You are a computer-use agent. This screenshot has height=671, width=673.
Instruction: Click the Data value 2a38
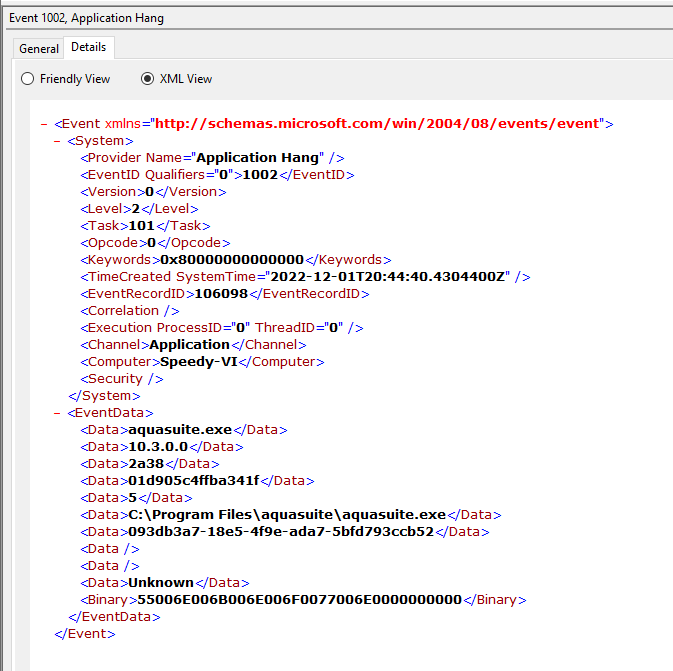146,464
